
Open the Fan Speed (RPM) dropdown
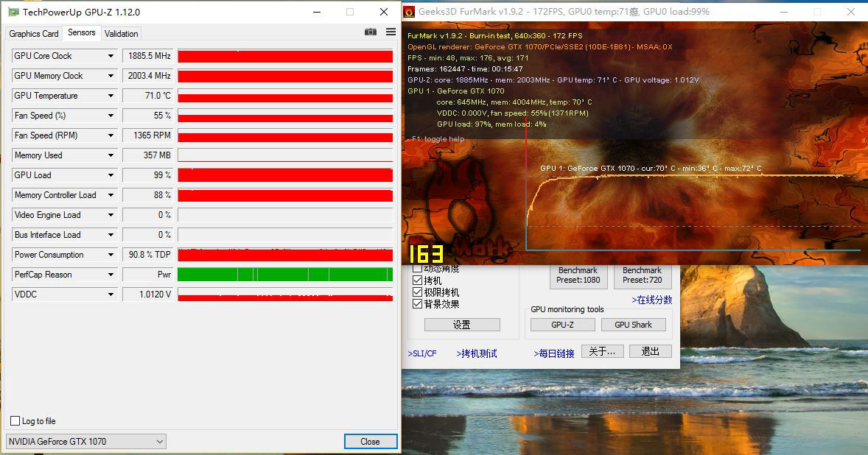(x=111, y=135)
